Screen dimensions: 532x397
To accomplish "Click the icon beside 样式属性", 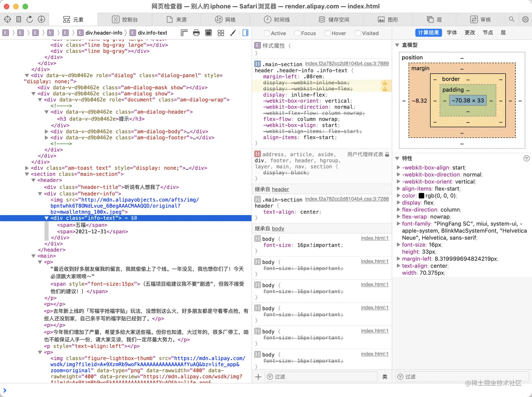I will [258, 45].
